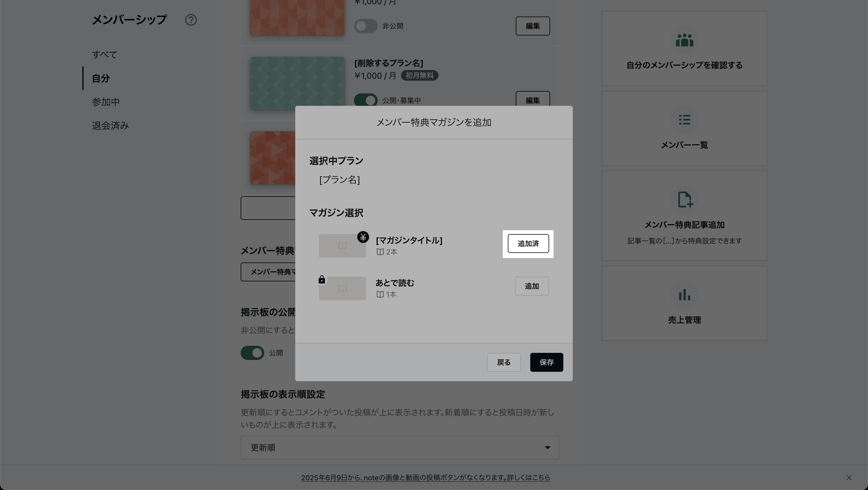The height and width of the screenshot is (490, 868).
Task: Open the 売上管理 card
Action: pyautogui.click(x=684, y=303)
